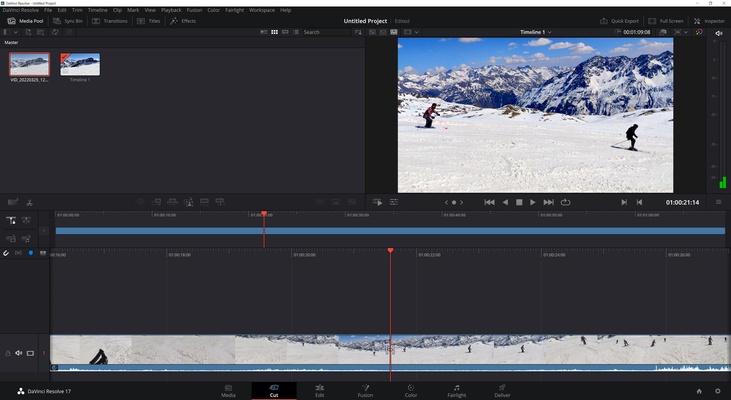Open the Titles panel
This screenshot has width=731, height=400.
149,21
